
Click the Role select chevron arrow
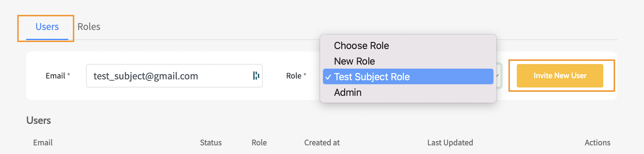point(498,76)
